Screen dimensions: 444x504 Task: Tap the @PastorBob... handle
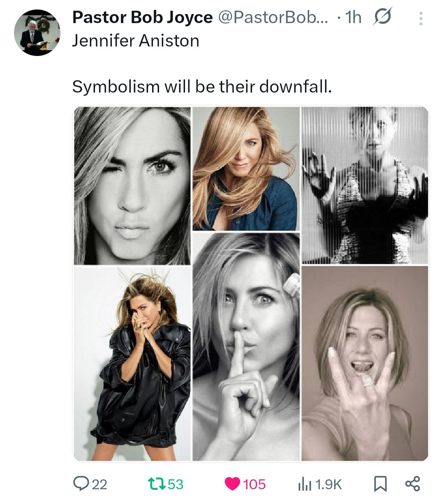[x=273, y=17]
